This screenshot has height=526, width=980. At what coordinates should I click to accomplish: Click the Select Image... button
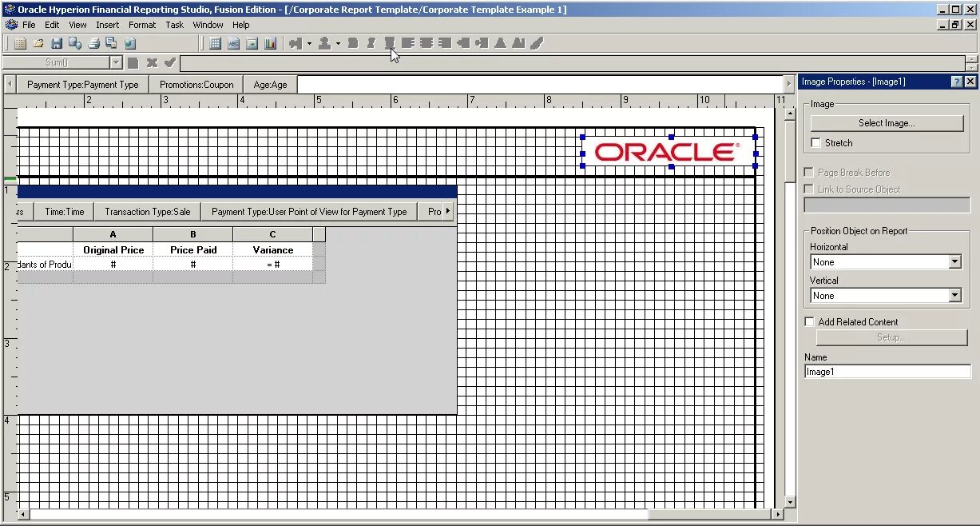coord(887,123)
